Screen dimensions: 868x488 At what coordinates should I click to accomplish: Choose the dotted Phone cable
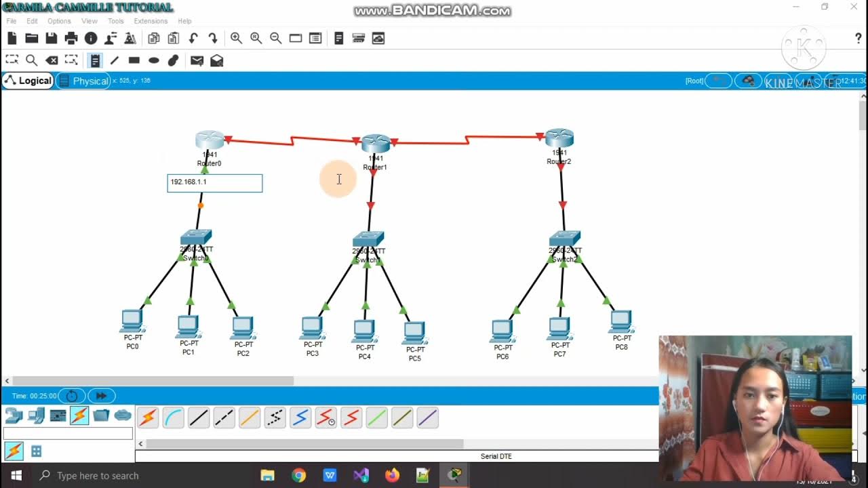pos(275,418)
